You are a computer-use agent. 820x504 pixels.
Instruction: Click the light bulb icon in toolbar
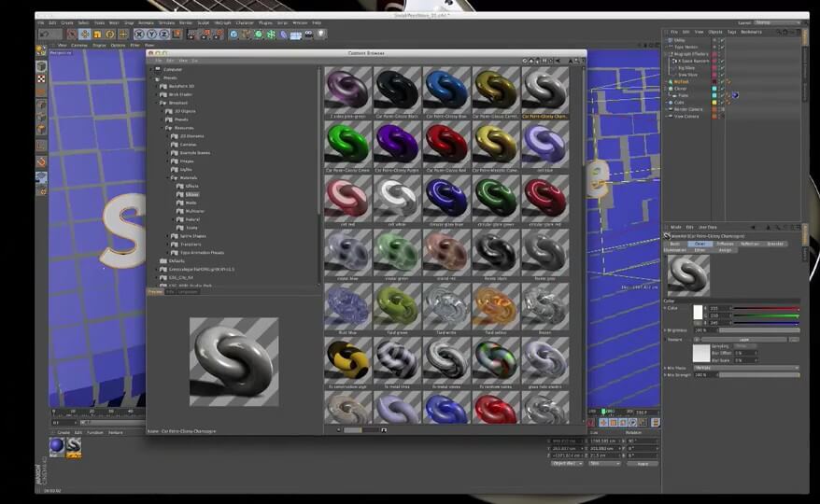pyautogui.click(x=320, y=35)
